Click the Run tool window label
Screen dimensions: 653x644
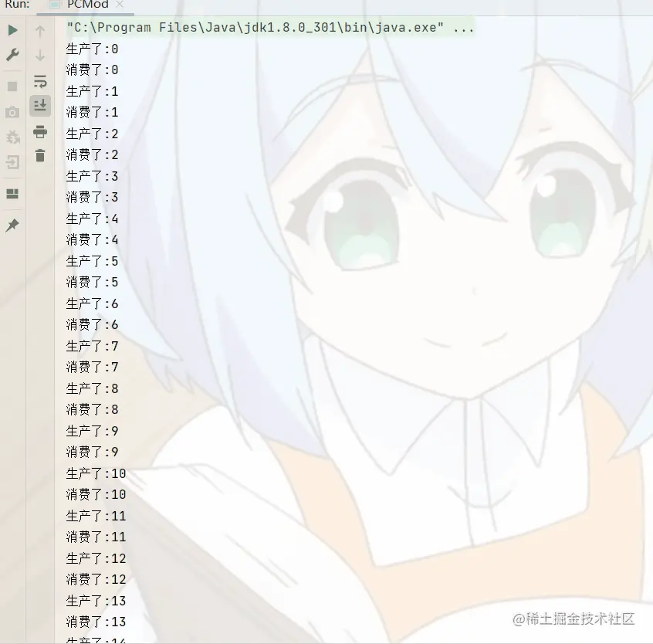click(17, 5)
